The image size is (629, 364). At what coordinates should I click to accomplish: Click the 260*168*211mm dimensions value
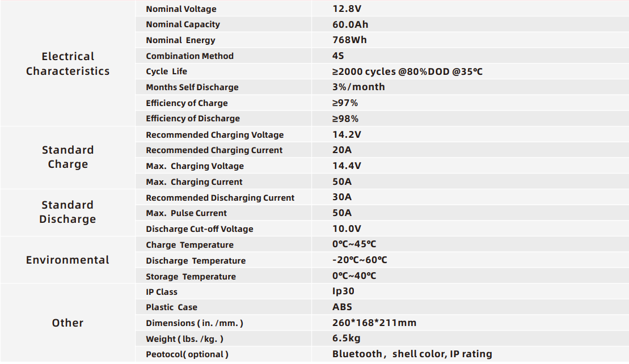pyautogui.click(x=374, y=323)
